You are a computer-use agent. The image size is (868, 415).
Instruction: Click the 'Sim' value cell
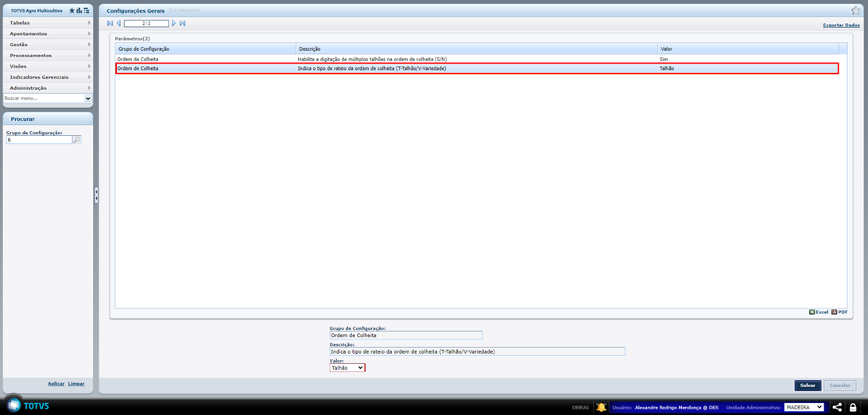663,59
